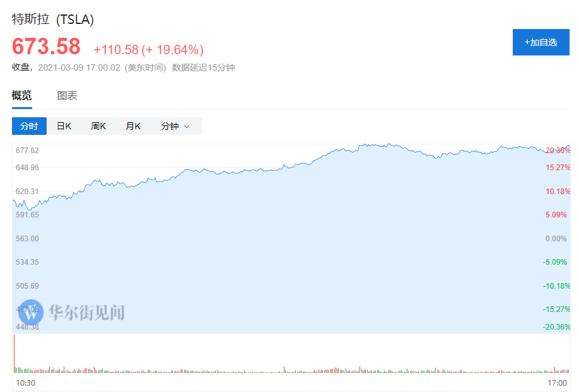Click the 563.00 price axis label
Image resolution: width=579 pixels, height=392 pixels.
(27, 238)
